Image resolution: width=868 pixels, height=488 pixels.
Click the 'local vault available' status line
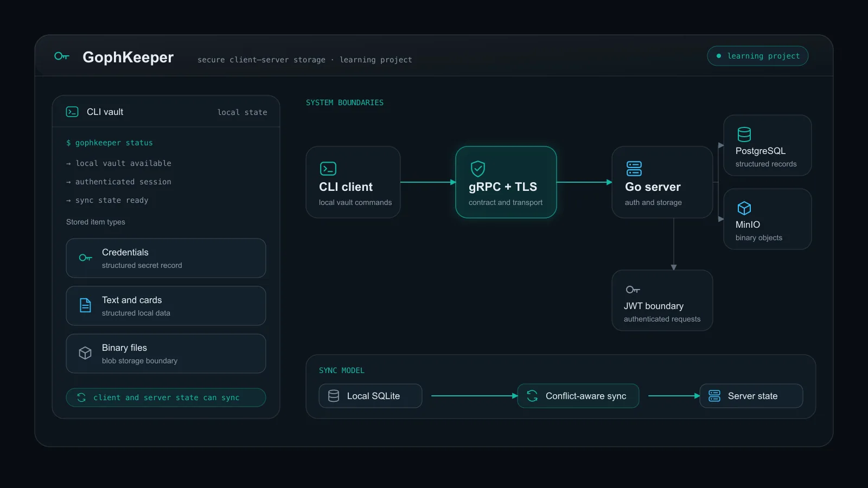(119, 163)
